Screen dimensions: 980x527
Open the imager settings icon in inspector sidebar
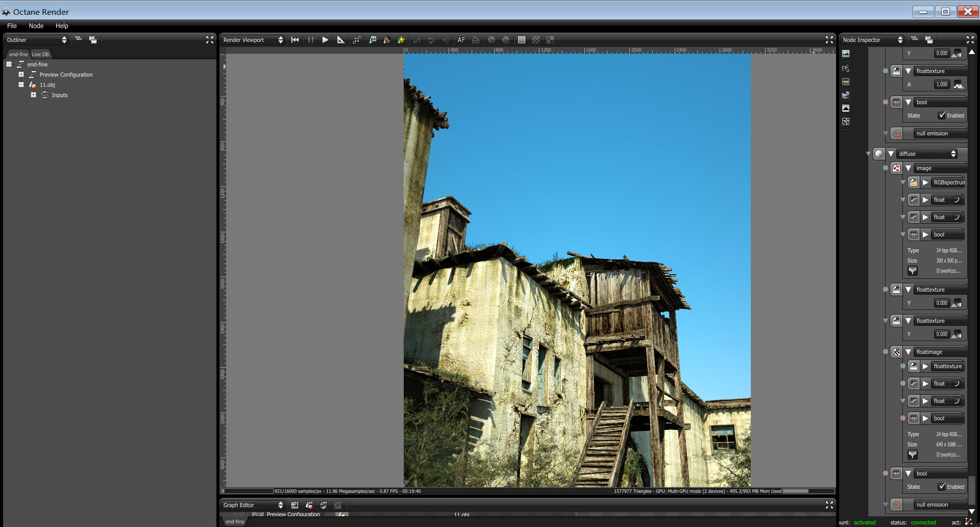(x=846, y=108)
